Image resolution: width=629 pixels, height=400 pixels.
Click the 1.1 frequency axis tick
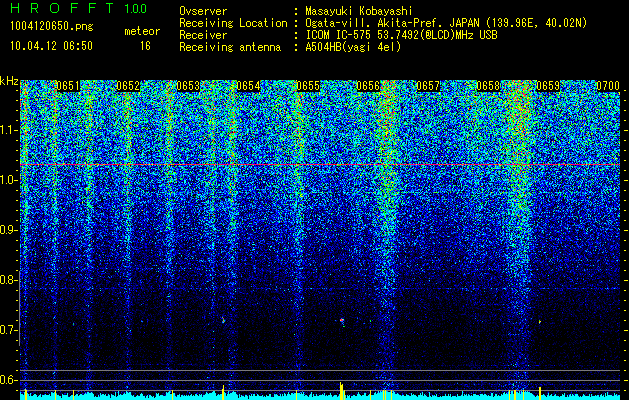click(x=8, y=130)
